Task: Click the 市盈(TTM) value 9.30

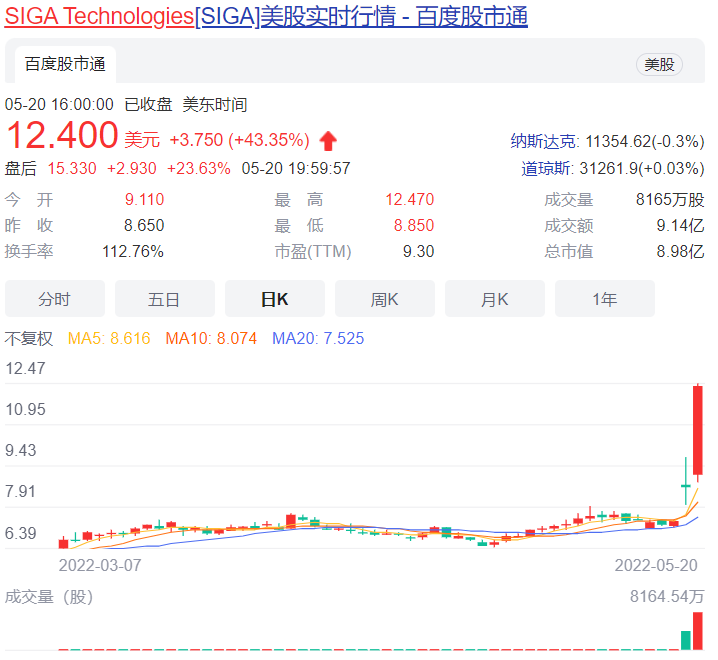Action: tap(419, 251)
